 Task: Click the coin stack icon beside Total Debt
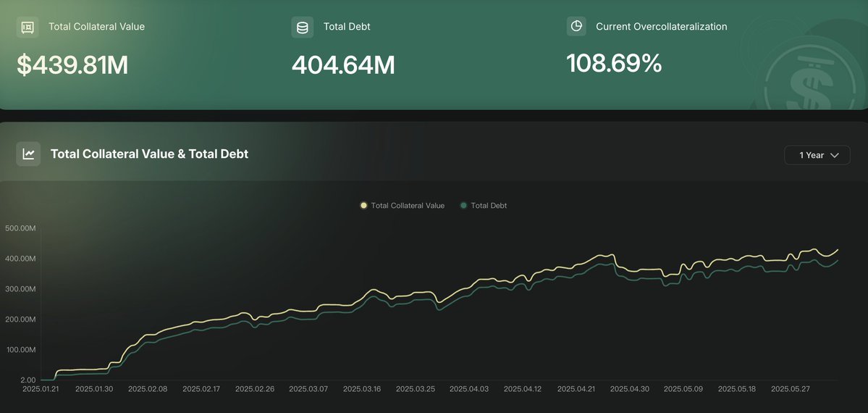[303, 27]
